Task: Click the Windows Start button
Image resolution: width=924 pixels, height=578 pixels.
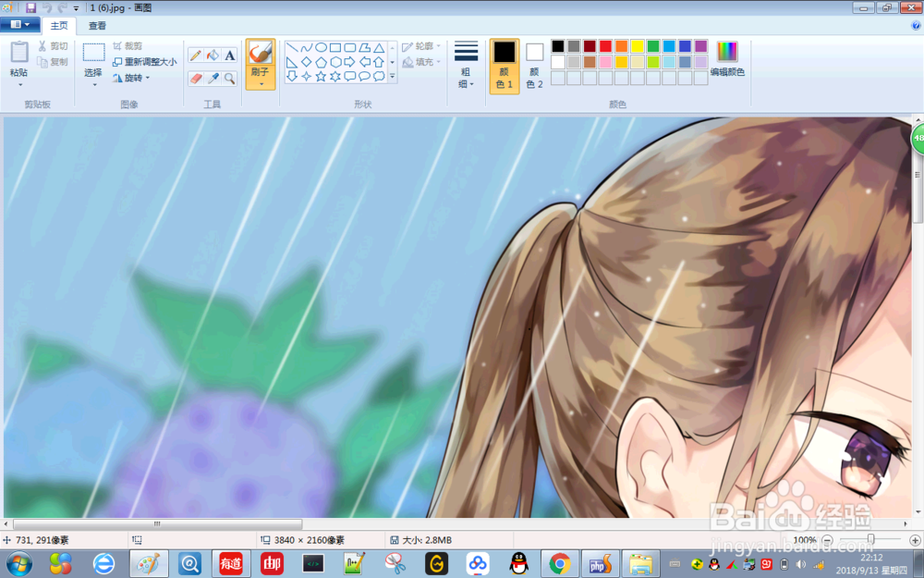Action: click(19, 564)
